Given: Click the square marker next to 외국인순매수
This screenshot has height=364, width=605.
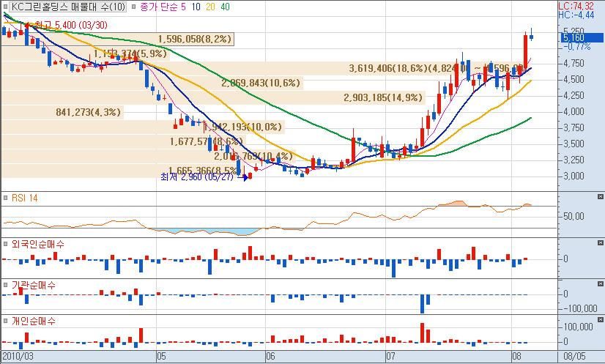Looking at the screenshot, I should [5, 244].
